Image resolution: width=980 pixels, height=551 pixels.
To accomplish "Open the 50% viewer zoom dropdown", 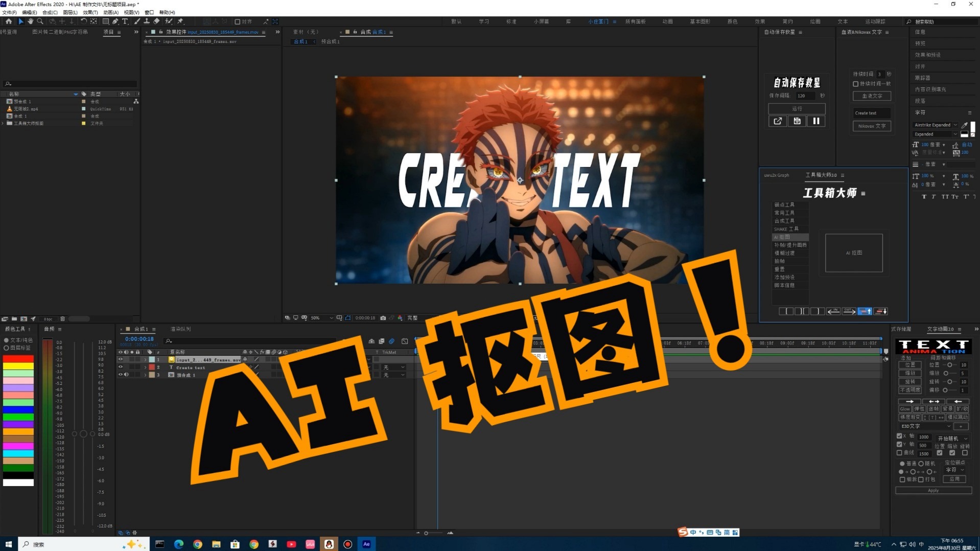I will click(322, 318).
